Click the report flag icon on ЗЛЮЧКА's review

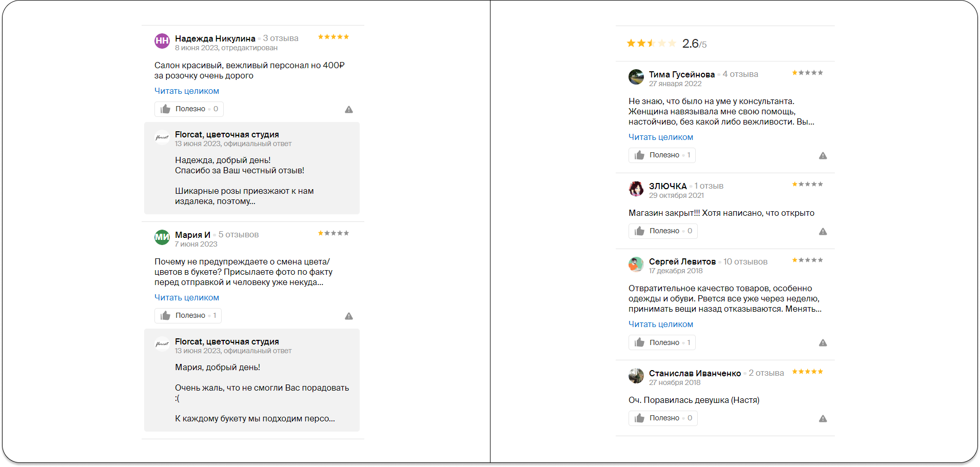[x=824, y=231]
